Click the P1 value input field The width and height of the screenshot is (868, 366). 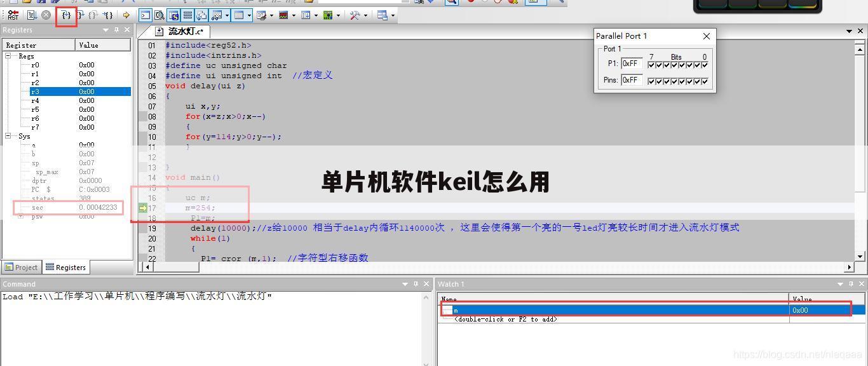[632, 64]
